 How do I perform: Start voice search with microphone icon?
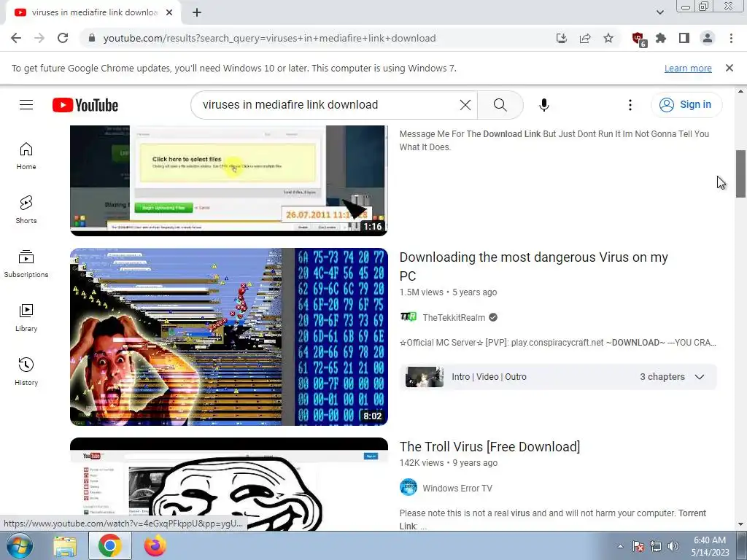(544, 105)
